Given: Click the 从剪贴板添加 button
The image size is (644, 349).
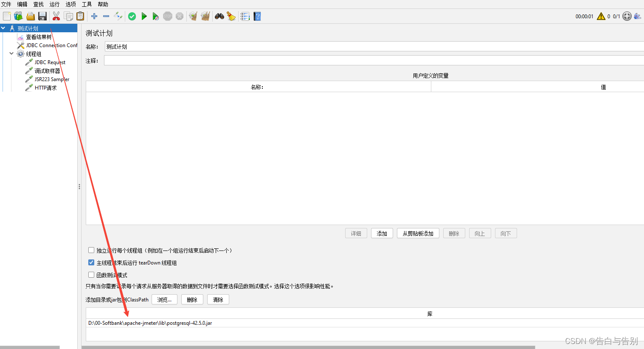Looking at the screenshot, I should [418, 233].
